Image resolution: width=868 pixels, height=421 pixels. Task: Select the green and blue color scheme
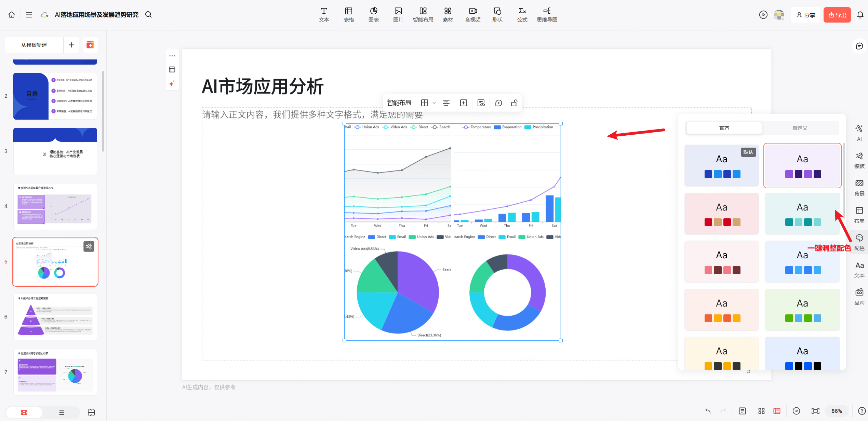(802, 310)
